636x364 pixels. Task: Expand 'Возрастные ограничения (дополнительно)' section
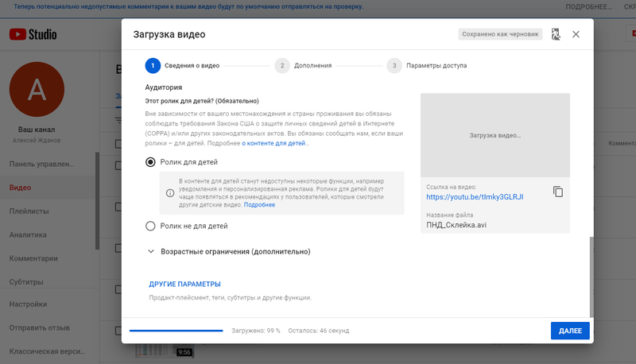(x=229, y=251)
